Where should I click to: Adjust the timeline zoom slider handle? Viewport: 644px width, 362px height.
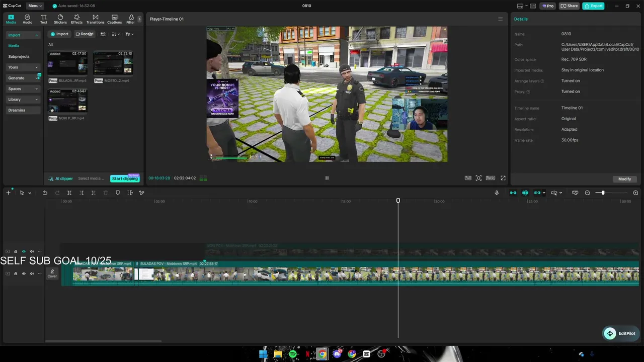[603, 193]
